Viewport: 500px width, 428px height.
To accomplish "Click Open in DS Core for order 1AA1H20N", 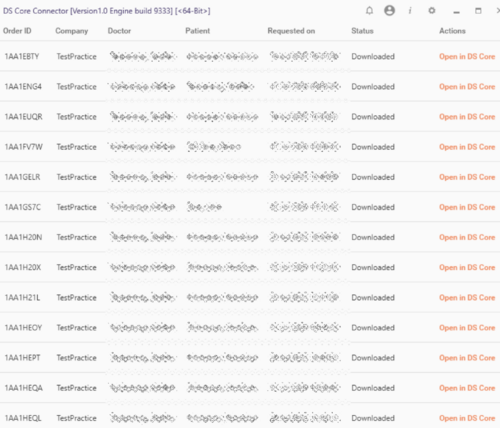I will 467,237.
